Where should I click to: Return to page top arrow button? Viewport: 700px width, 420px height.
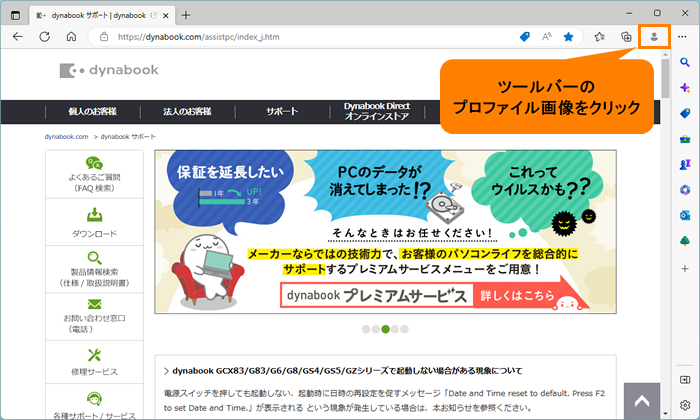642,401
